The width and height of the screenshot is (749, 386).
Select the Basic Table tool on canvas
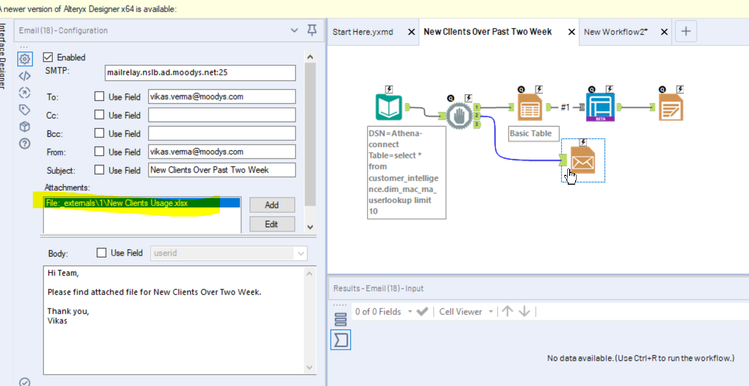coord(529,107)
